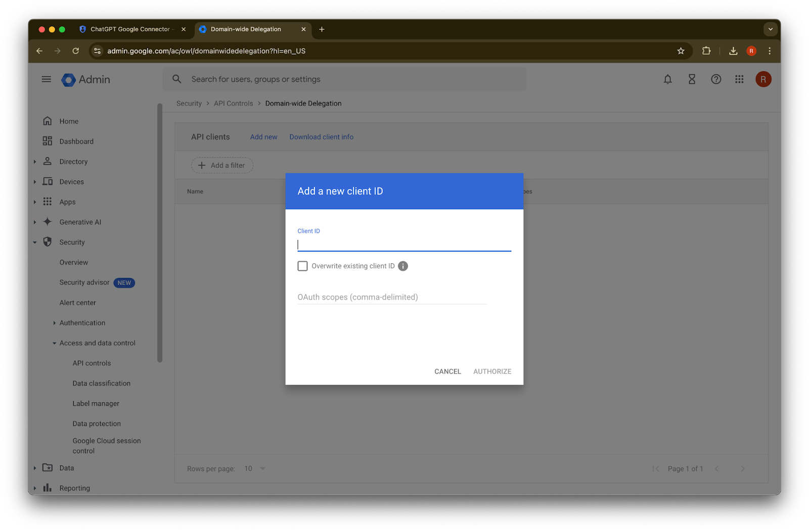The width and height of the screenshot is (809, 532).
Task: Click the admin search bar
Action: [344, 79]
